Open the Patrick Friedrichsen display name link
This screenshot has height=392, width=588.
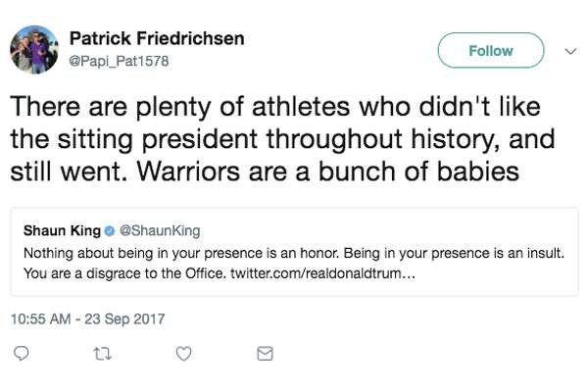[157, 38]
